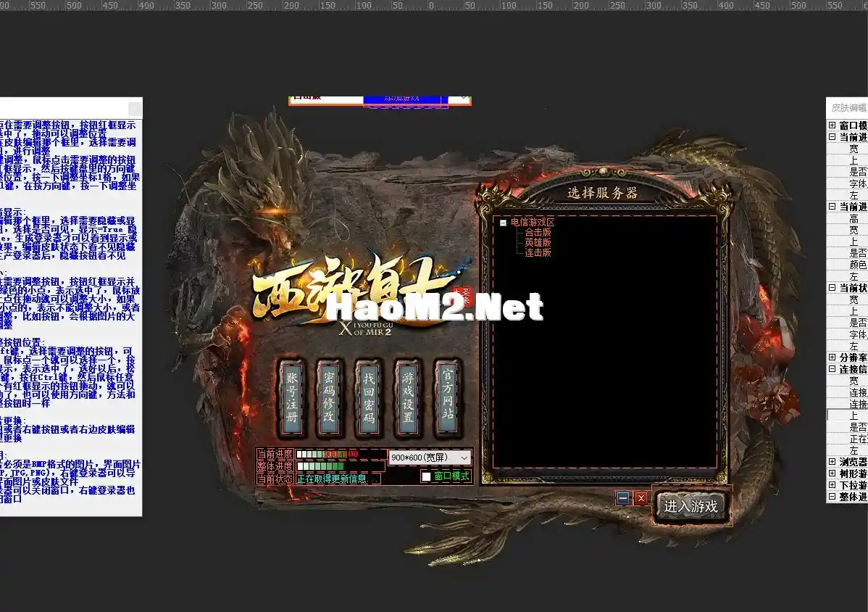Viewport: 868px width, 612px height.
Task: Select the 颜色 color property row
Action: click(x=848, y=265)
